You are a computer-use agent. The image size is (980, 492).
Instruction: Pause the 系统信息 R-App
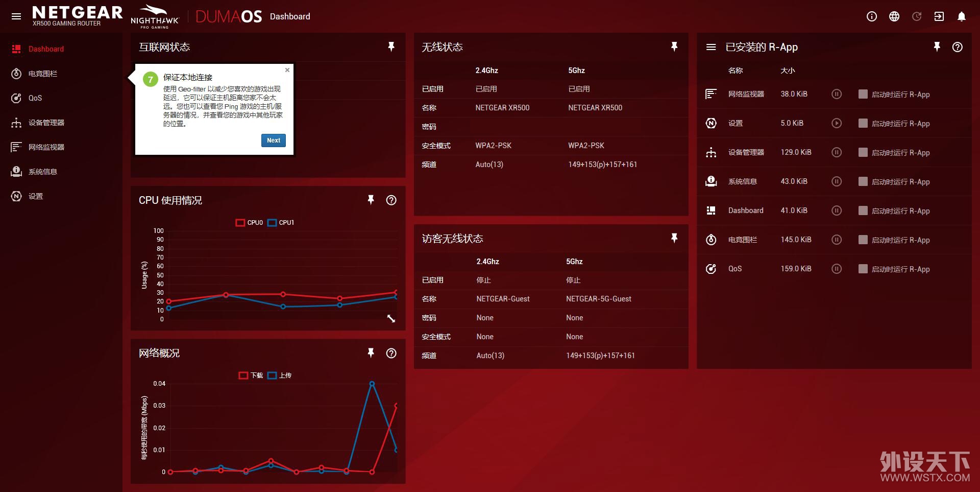(837, 181)
